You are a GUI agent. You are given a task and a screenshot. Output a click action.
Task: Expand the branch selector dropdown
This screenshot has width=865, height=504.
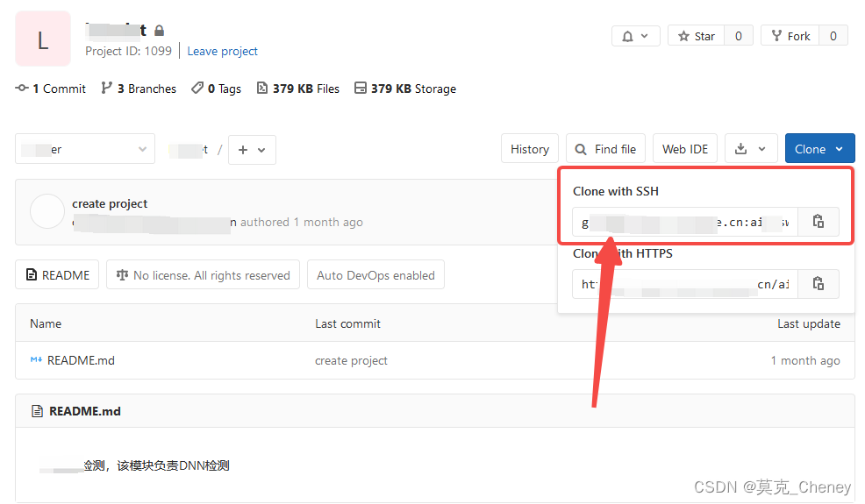85,149
